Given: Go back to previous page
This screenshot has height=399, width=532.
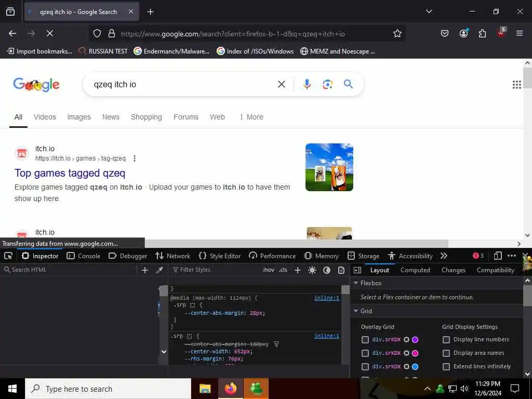Looking at the screenshot, I should point(12,33).
